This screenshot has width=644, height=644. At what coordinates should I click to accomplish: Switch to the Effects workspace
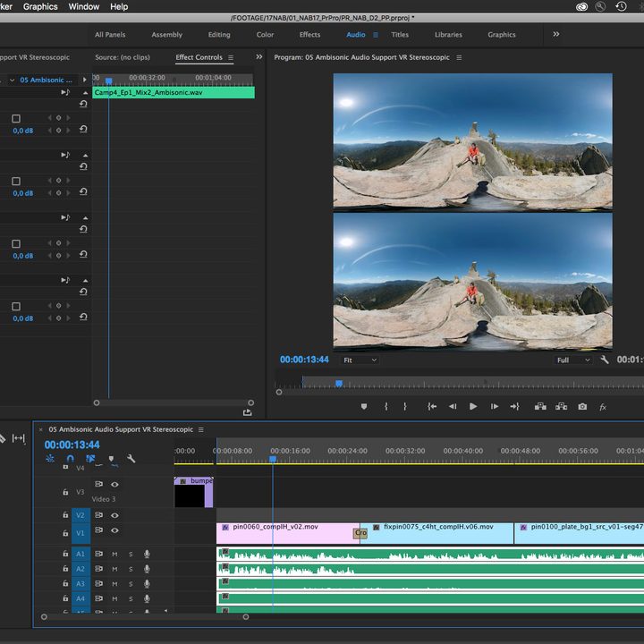point(309,35)
